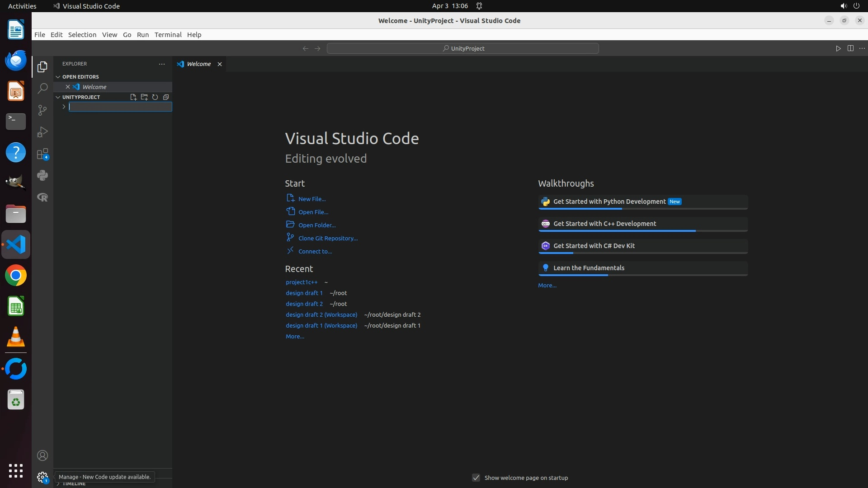
Task: Open the Extensions view
Action: tap(42, 154)
